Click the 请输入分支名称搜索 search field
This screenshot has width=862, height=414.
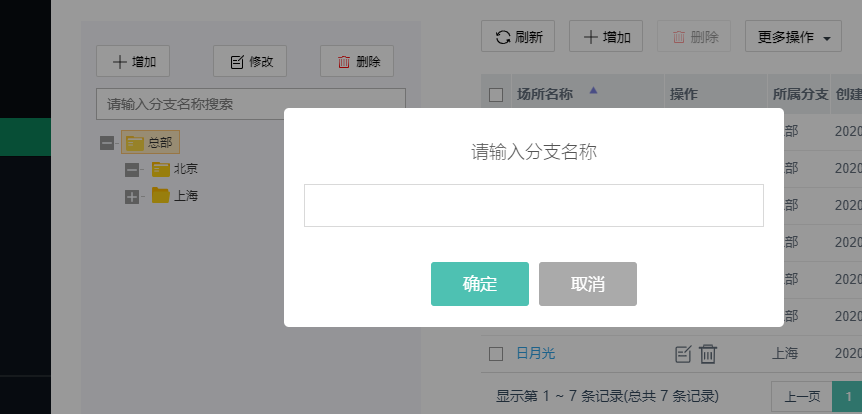pyautogui.click(x=250, y=104)
